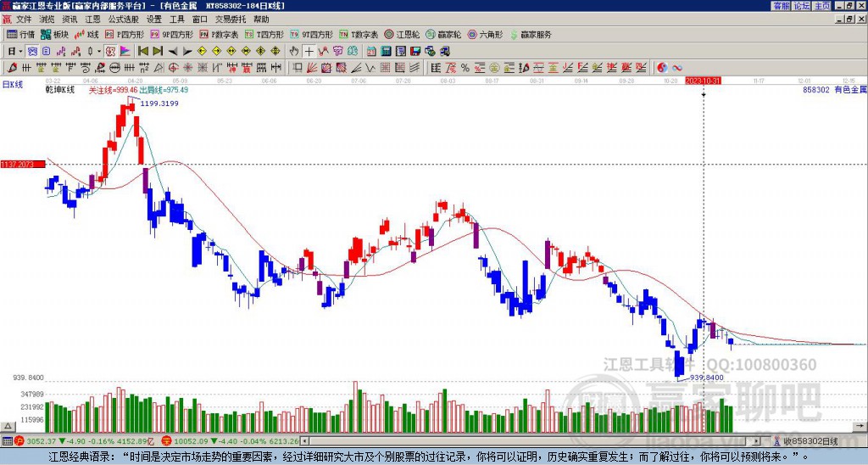Click the 1199.3199 high price label
868x465 pixels.
159,104
